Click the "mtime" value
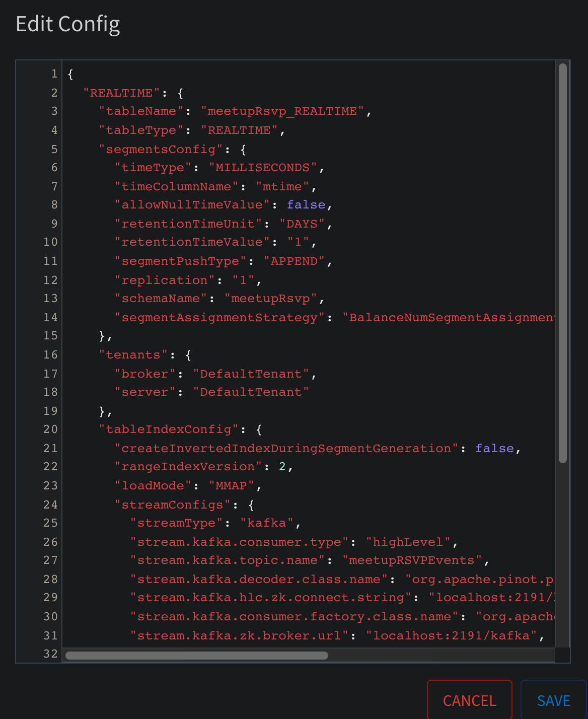Viewport: 588px width, 719px height. [282, 187]
